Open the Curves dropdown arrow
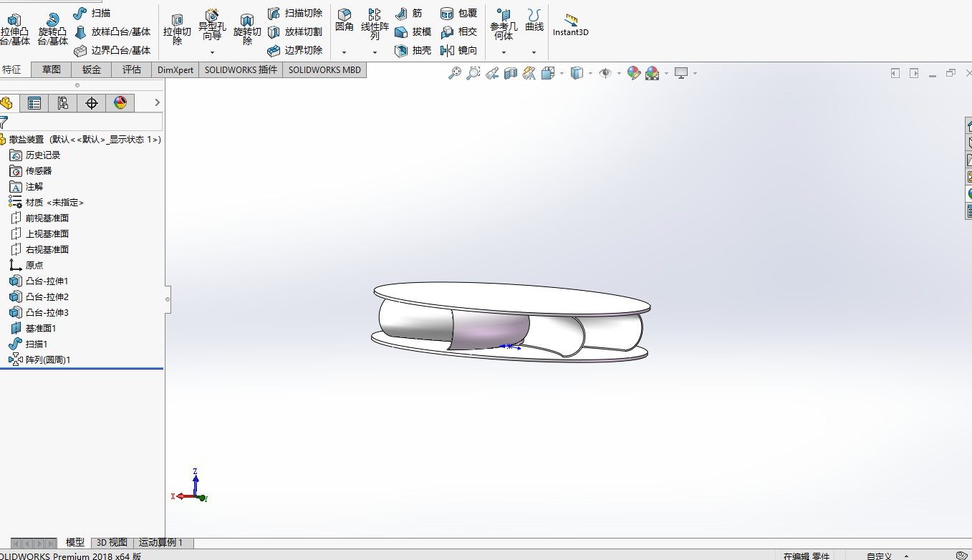The image size is (972, 560). point(534,52)
